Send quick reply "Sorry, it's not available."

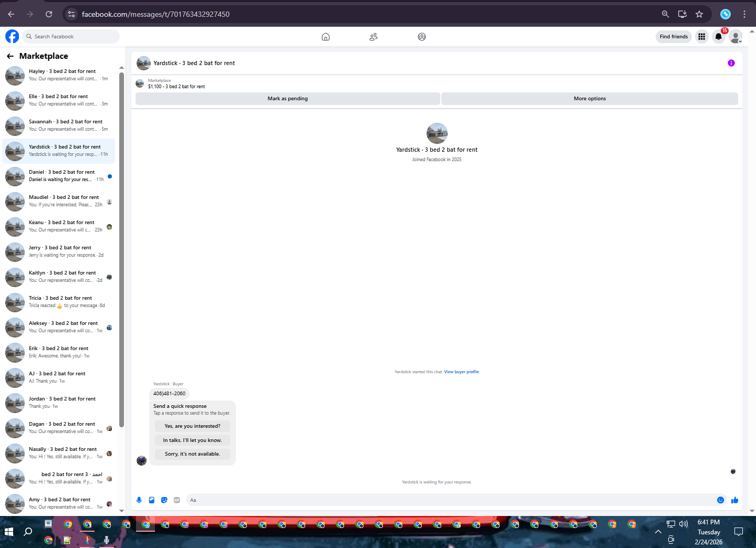pos(192,454)
